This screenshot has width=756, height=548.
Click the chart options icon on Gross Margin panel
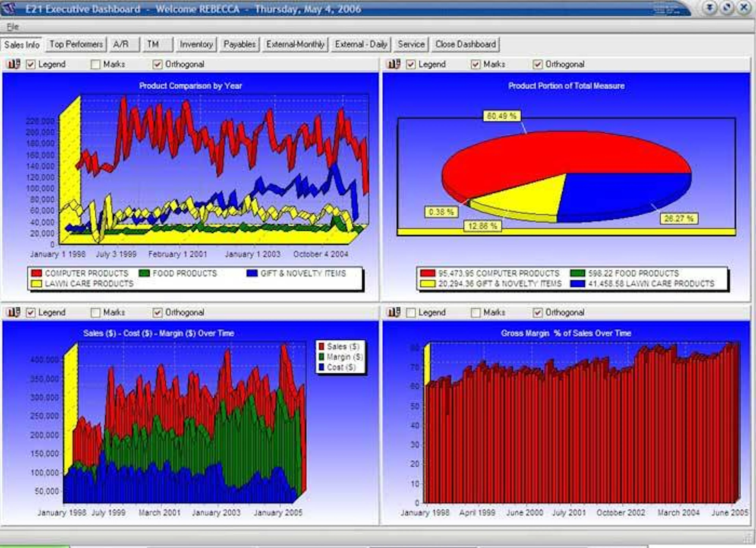pos(394,313)
